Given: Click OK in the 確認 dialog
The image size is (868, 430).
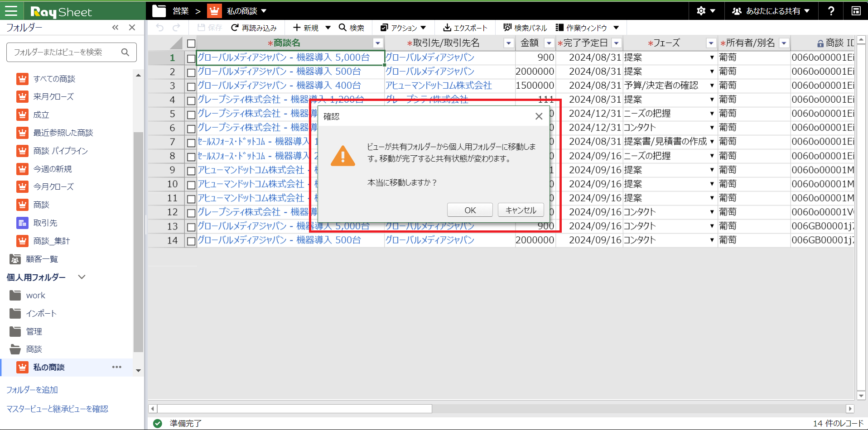Looking at the screenshot, I should 470,210.
